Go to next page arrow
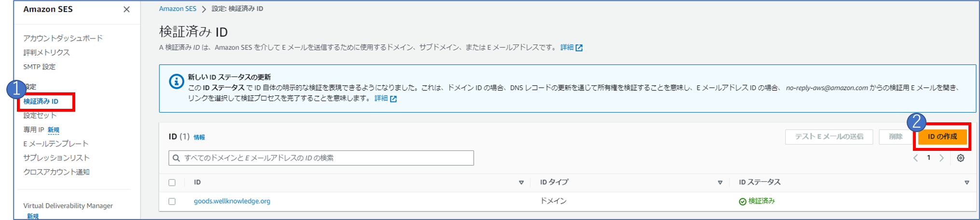980x220 pixels. (941, 158)
